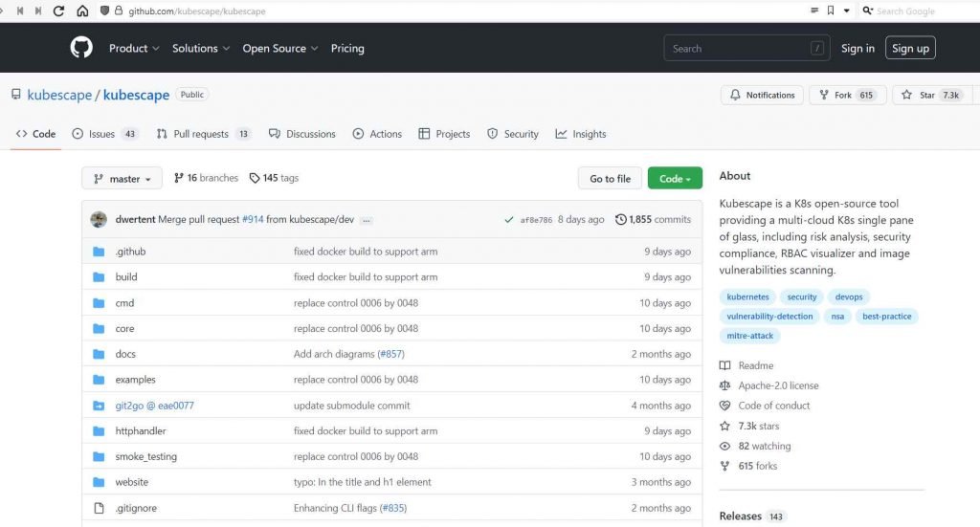Click dwertent's avatar thumbnail
980x527 pixels.
pyautogui.click(x=99, y=219)
